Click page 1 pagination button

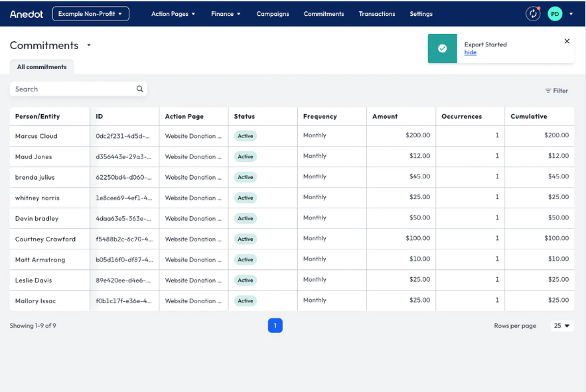[x=275, y=326]
